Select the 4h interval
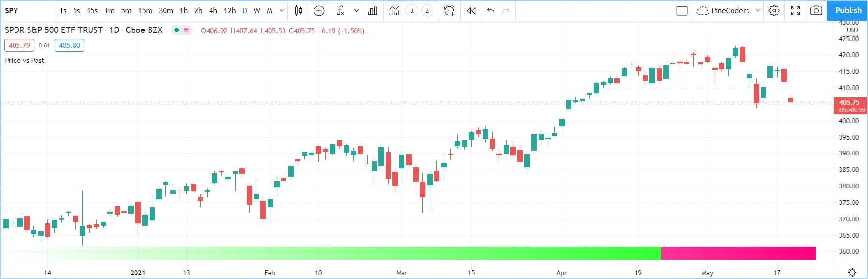 (213, 11)
